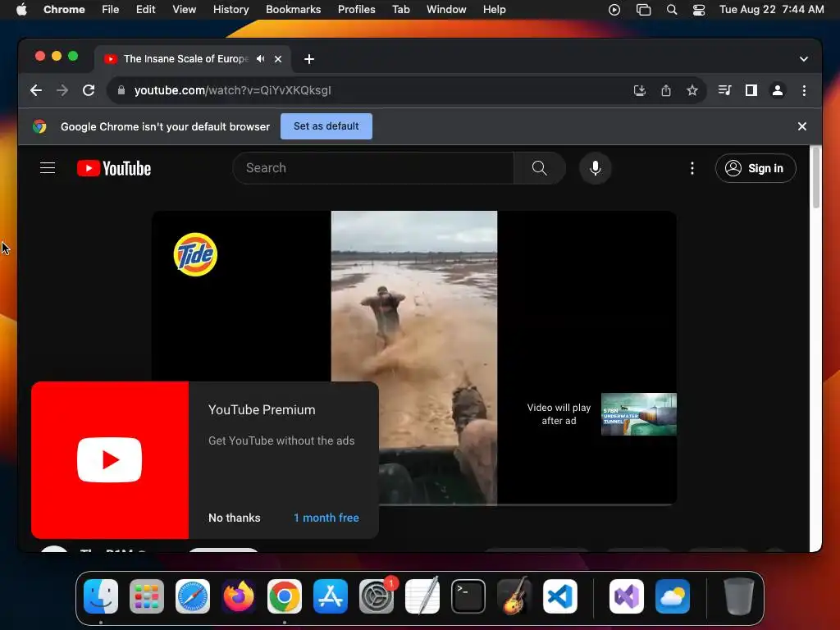Image resolution: width=840 pixels, height=630 pixels.
Task: Open the Bookmarks menu
Action: pyautogui.click(x=293, y=10)
